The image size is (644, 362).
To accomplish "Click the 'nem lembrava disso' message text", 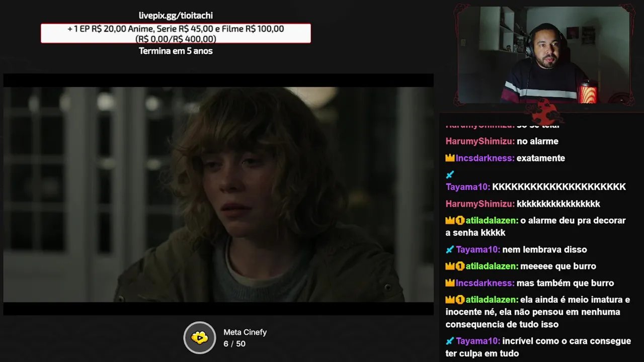I will tap(544, 249).
